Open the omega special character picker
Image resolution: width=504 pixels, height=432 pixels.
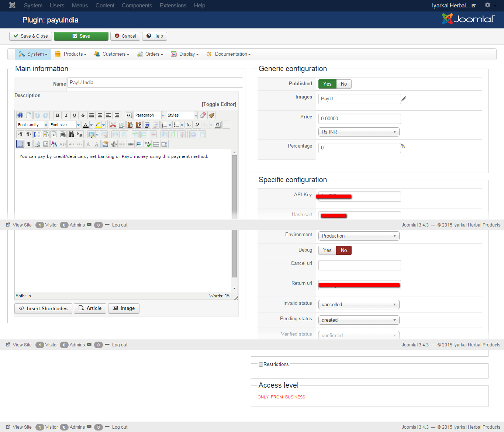[218, 125]
